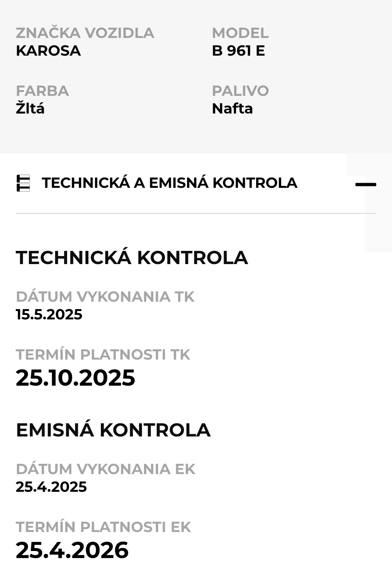The width and height of the screenshot is (392, 569).
Task: Collapse section with the minus icon
Action: [x=365, y=184]
